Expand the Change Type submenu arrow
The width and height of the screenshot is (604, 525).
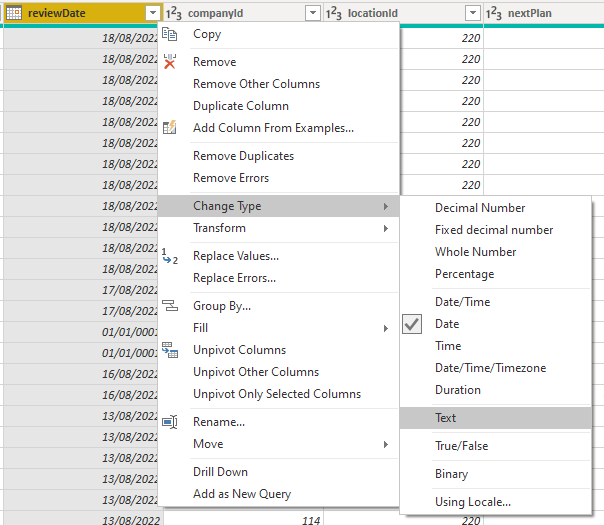click(x=386, y=206)
